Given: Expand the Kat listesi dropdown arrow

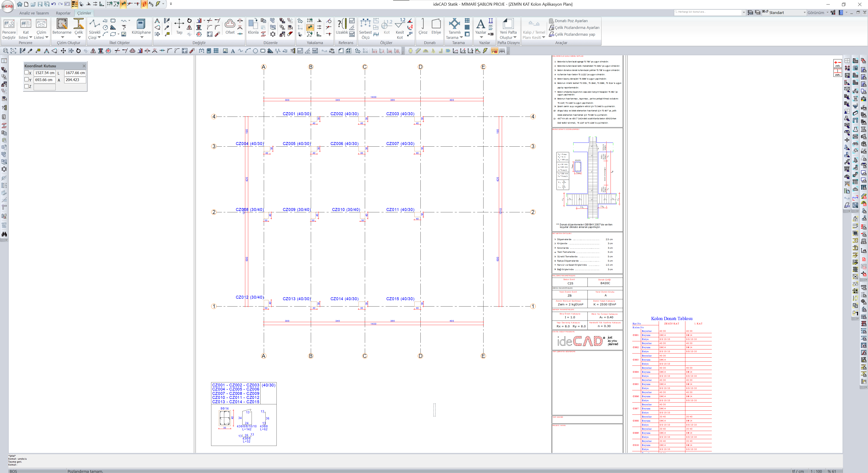Looking at the screenshot, I should point(31,37).
